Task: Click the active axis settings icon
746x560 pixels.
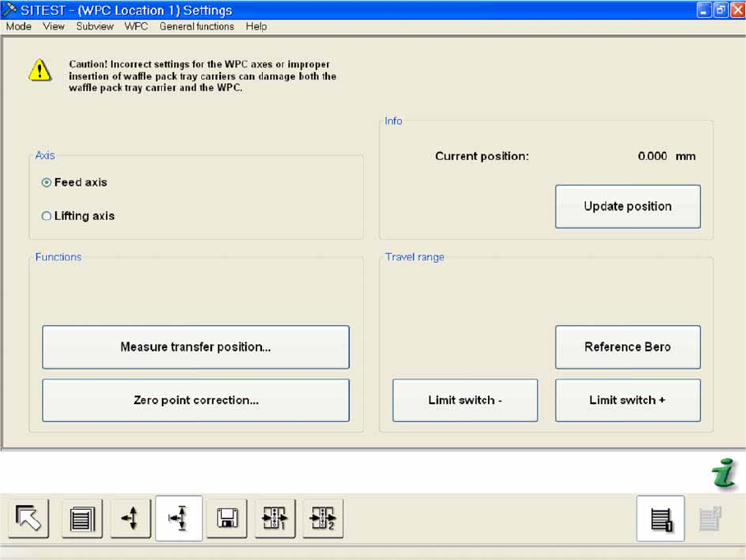Action: (179, 518)
